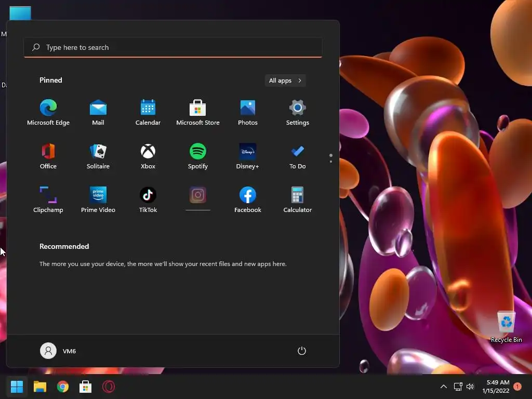532x399 pixels.
Task: Open the Instagram pinned app
Action: coord(198,198)
